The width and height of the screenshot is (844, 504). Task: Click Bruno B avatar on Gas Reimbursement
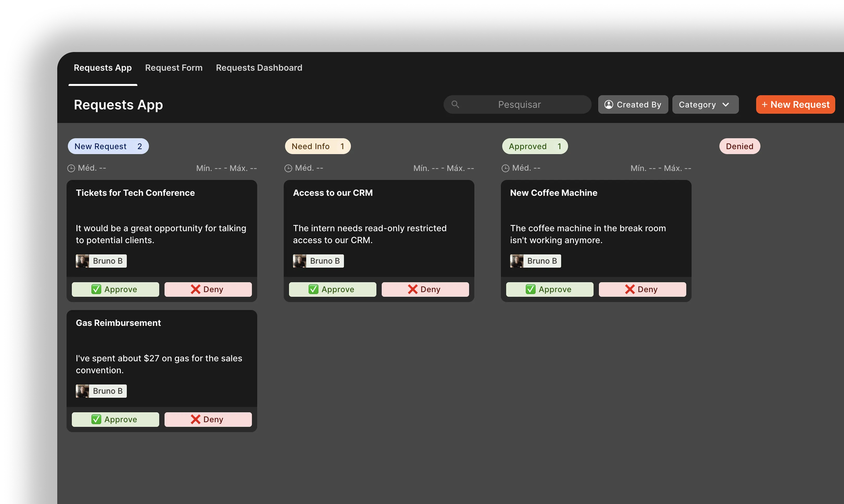[82, 391]
